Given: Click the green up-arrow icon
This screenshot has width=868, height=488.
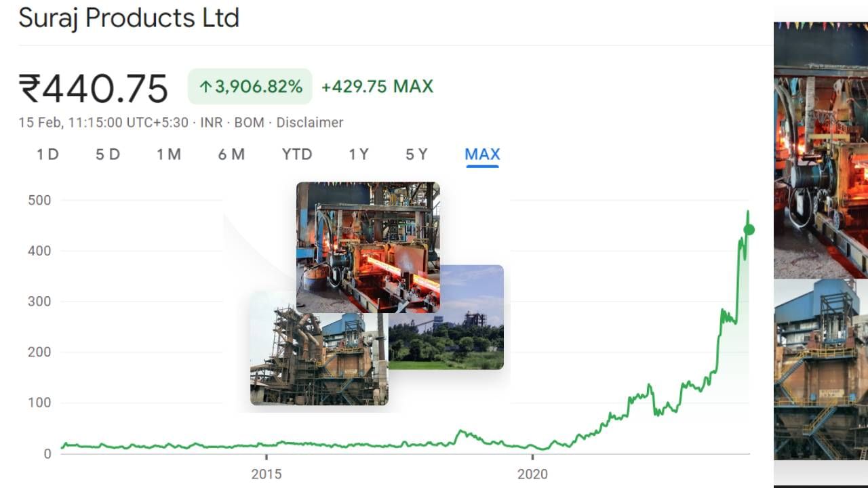Looking at the screenshot, I should pos(205,87).
